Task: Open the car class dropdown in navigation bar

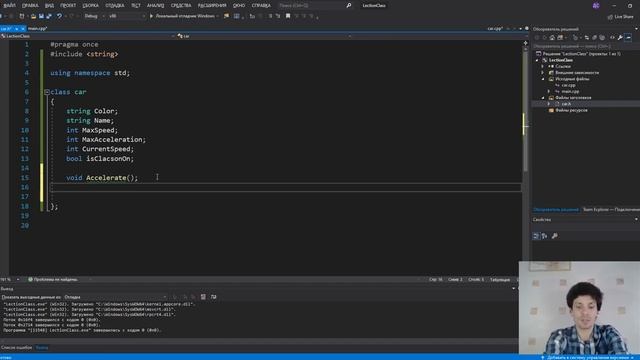Action: tap(264, 36)
